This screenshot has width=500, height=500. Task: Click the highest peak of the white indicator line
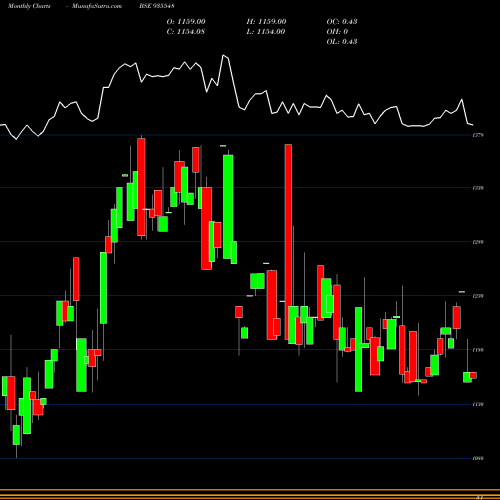tap(223, 55)
